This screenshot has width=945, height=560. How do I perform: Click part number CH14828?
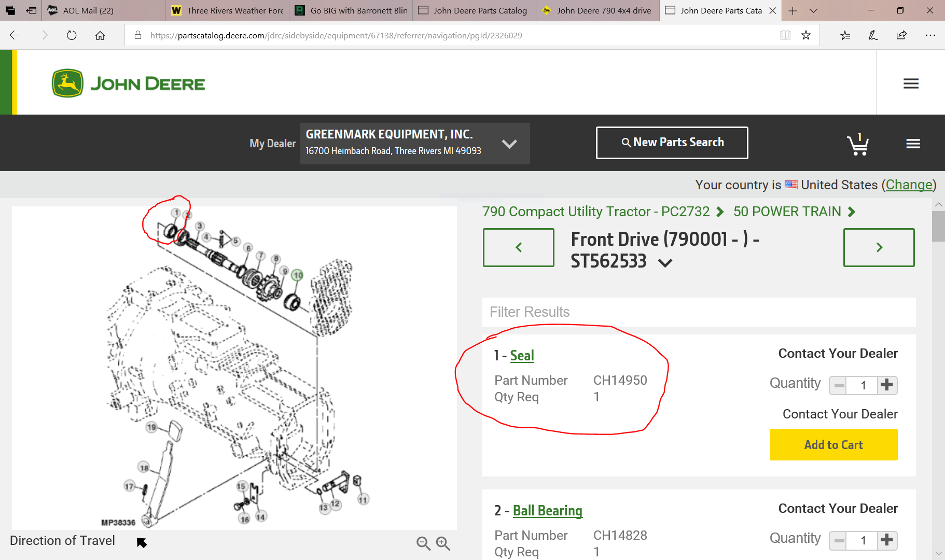[620, 535]
